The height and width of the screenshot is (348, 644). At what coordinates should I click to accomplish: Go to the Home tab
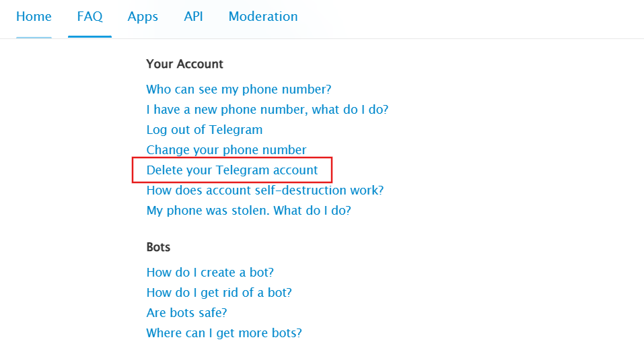[34, 17]
